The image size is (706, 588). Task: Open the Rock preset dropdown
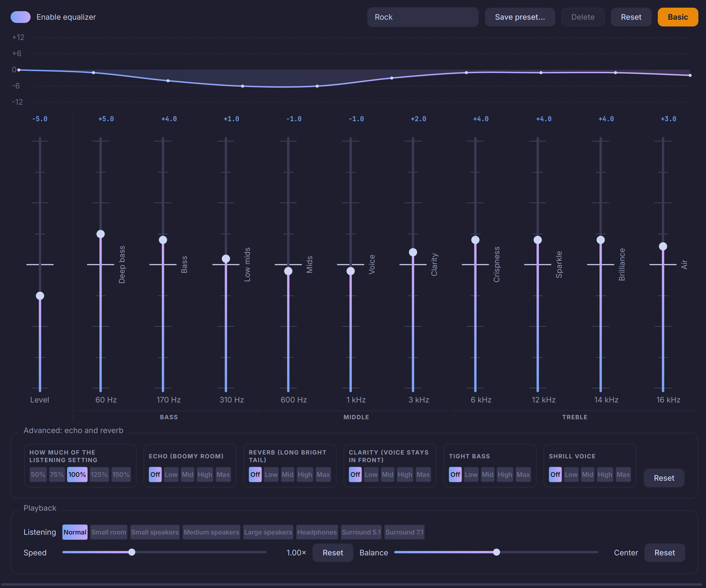click(423, 17)
